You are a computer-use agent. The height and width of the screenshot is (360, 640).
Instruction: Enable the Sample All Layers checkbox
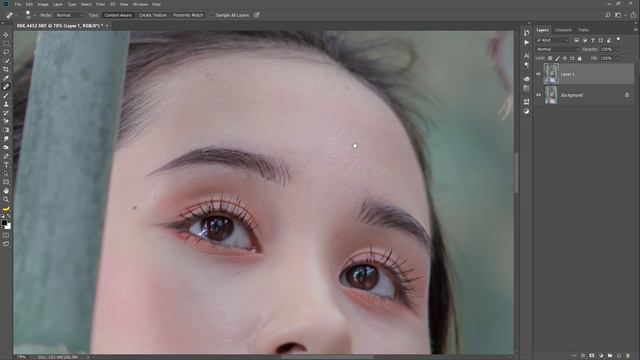212,15
